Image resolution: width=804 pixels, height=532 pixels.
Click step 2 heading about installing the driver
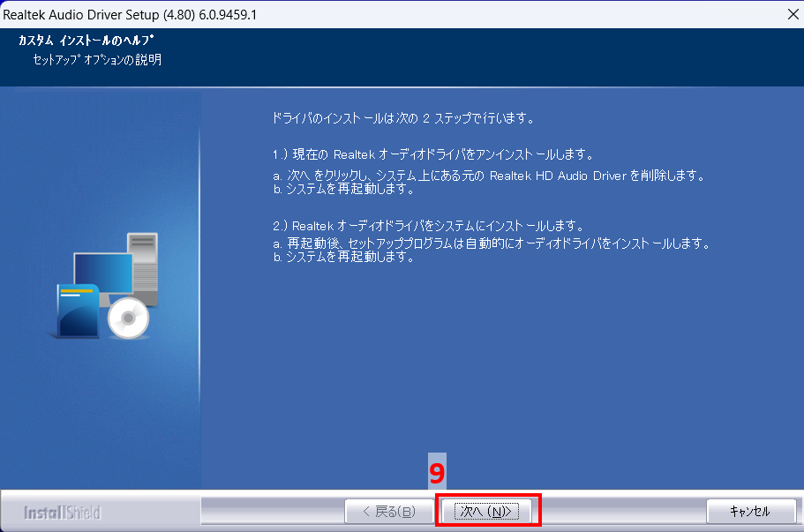click(x=429, y=225)
